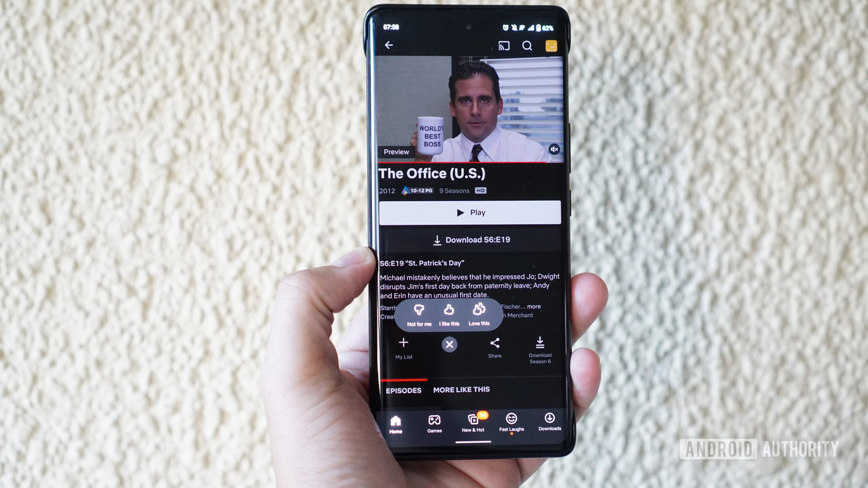
Task: Tap the 'Not for me' thumbs down icon
Action: 419,310
